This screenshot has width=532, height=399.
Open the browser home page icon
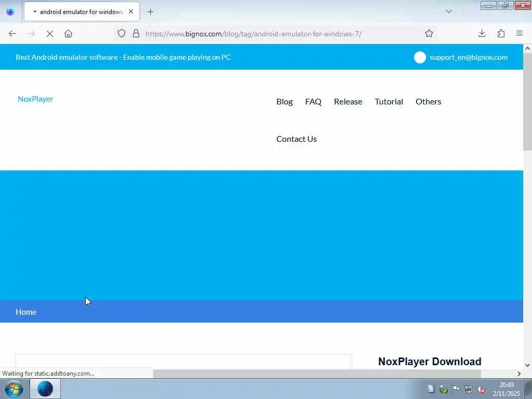tap(68, 34)
